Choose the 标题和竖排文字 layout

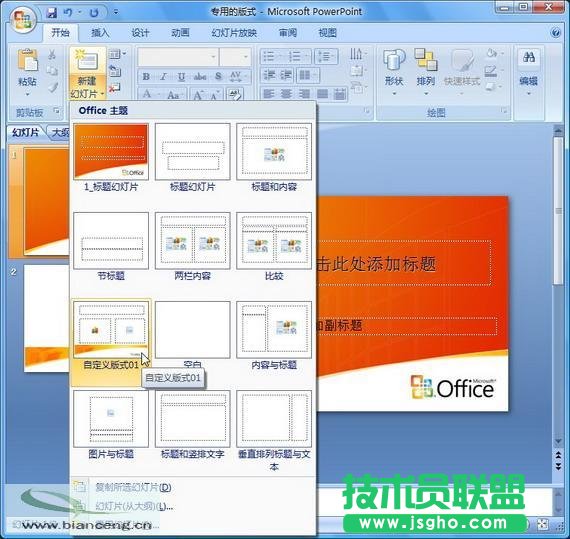(x=193, y=425)
